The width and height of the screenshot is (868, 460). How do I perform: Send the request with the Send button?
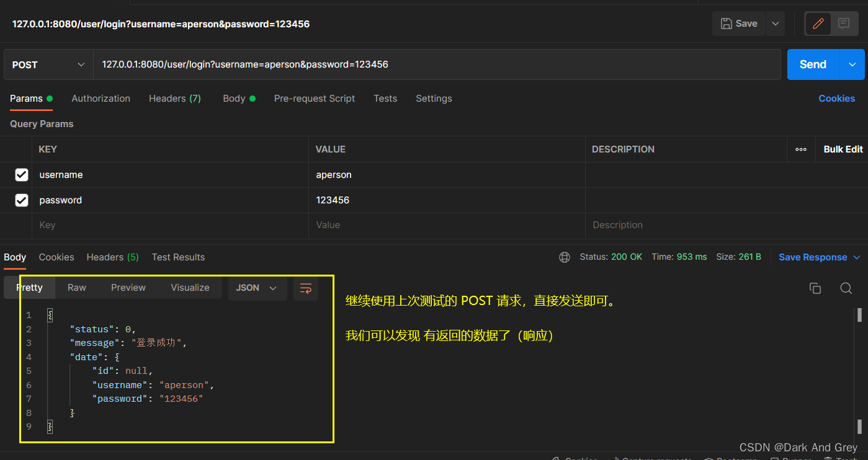[813, 64]
